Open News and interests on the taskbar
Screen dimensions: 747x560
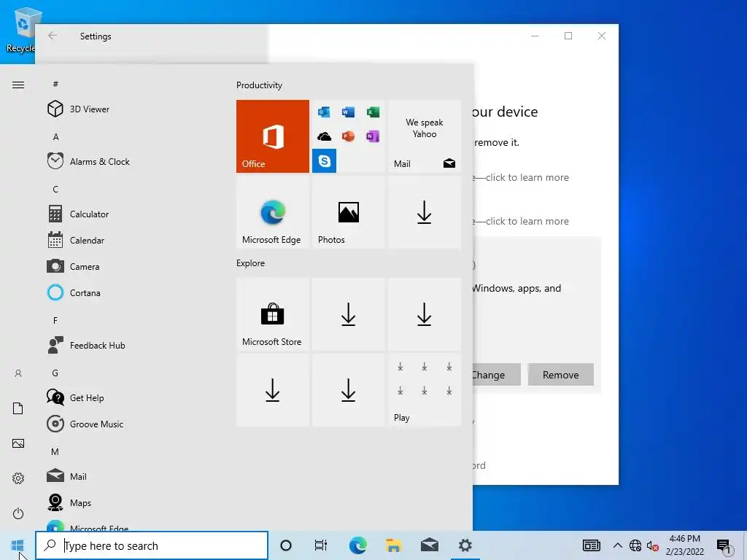591,545
